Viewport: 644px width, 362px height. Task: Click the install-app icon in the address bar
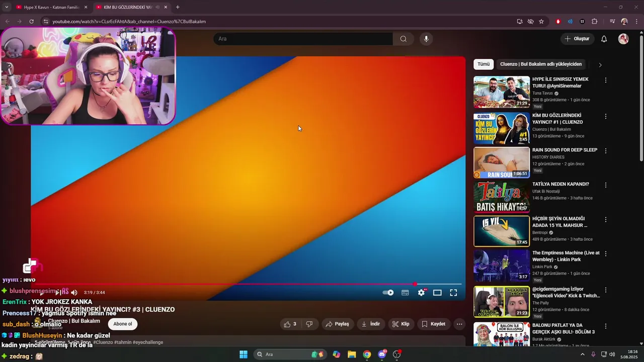click(520, 22)
